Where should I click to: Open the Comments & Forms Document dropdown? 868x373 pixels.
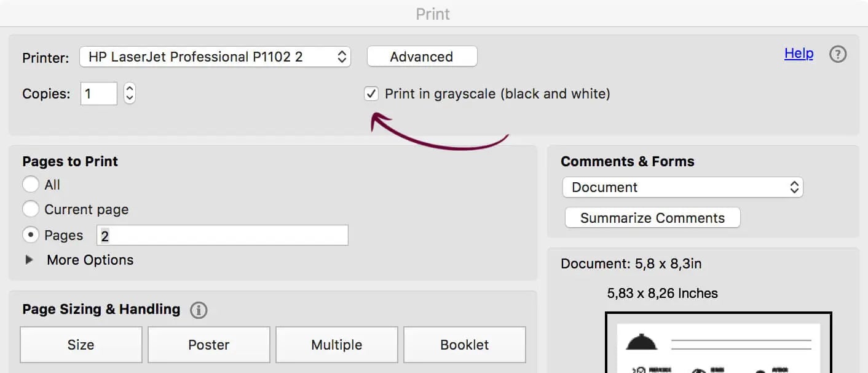pos(682,187)
